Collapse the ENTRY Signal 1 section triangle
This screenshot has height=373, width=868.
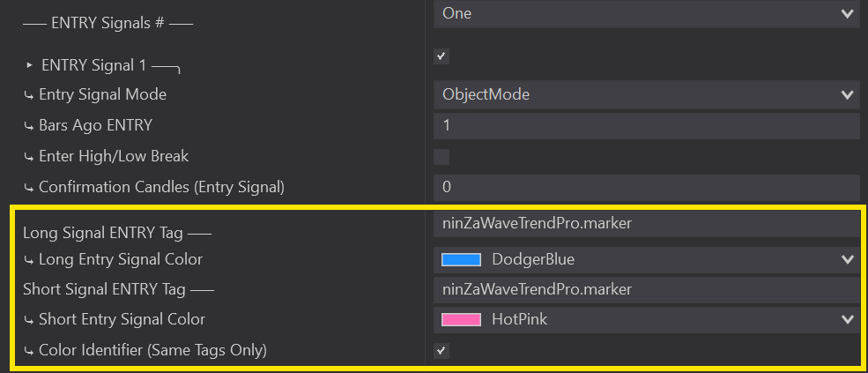click(29, 64)
